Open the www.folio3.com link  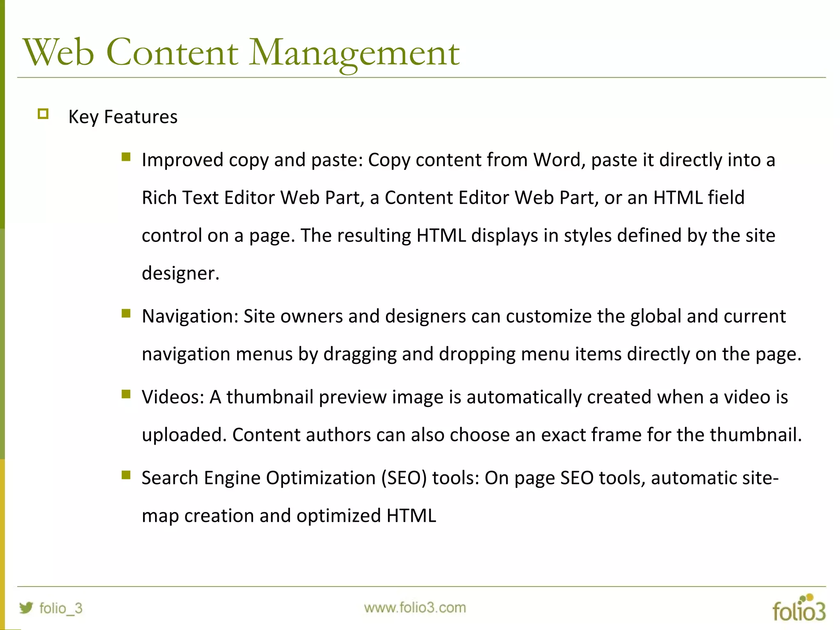(415, 607)
